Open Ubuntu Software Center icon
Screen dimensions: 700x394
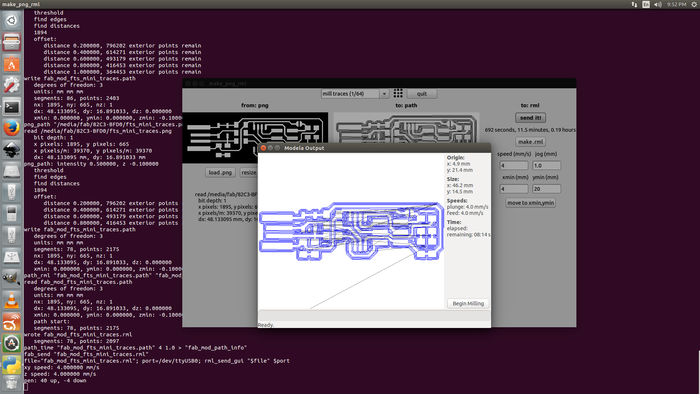12,64
